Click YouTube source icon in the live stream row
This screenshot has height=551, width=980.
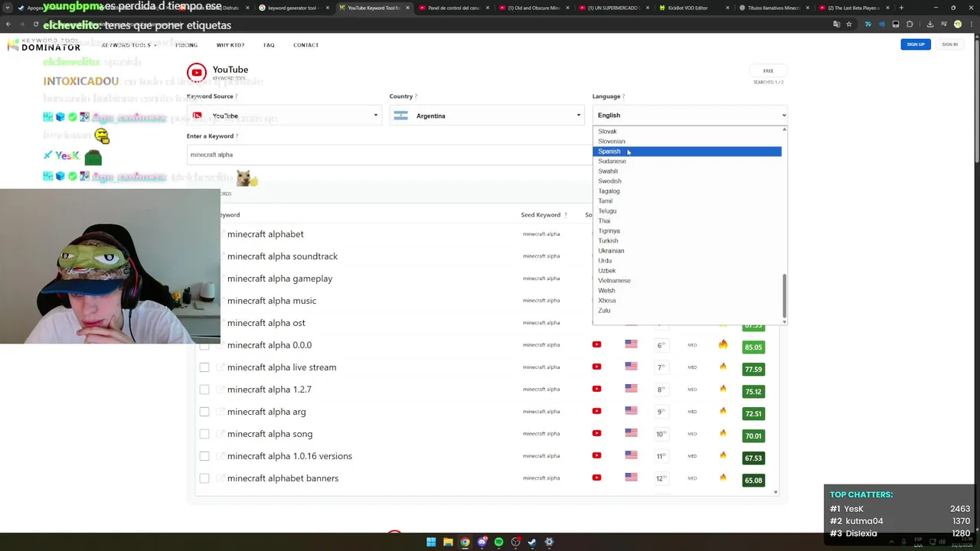coord(596,367)
